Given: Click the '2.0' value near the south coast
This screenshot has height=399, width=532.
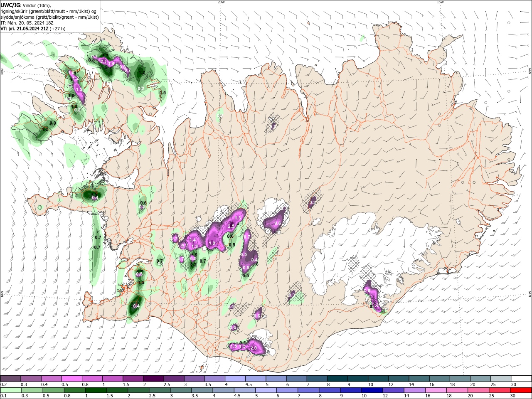Looking at the screenshot, I should click(254, 347).
